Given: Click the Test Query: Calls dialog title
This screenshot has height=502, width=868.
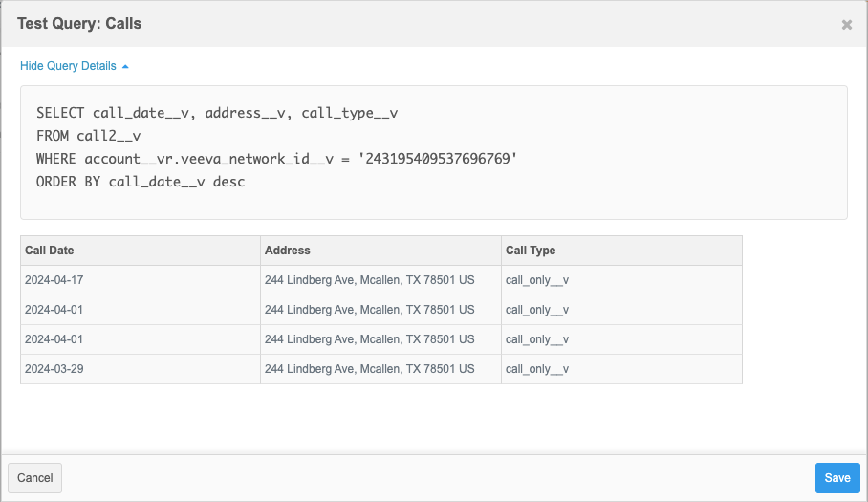Looking at the screenshot, I should [79, 23].
